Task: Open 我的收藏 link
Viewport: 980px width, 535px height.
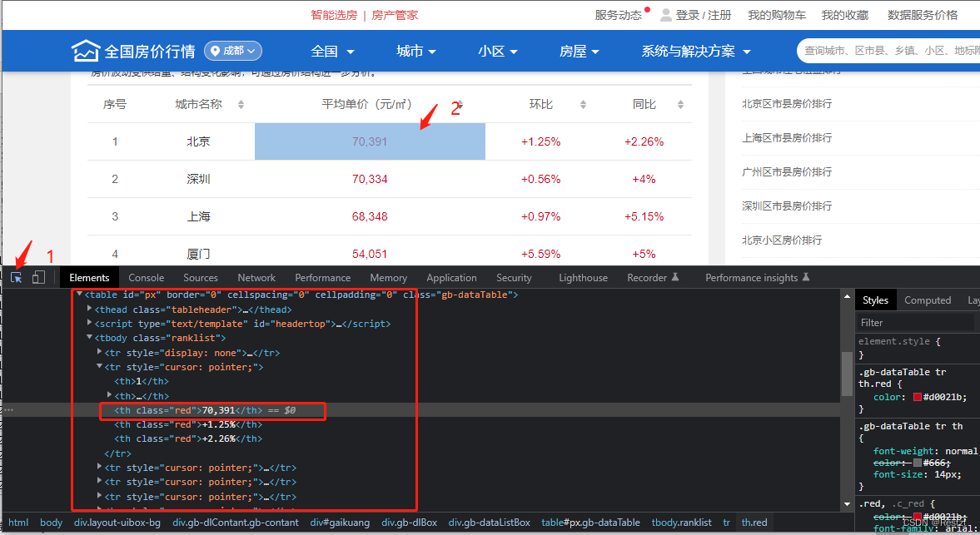Action: coord(844,15)
